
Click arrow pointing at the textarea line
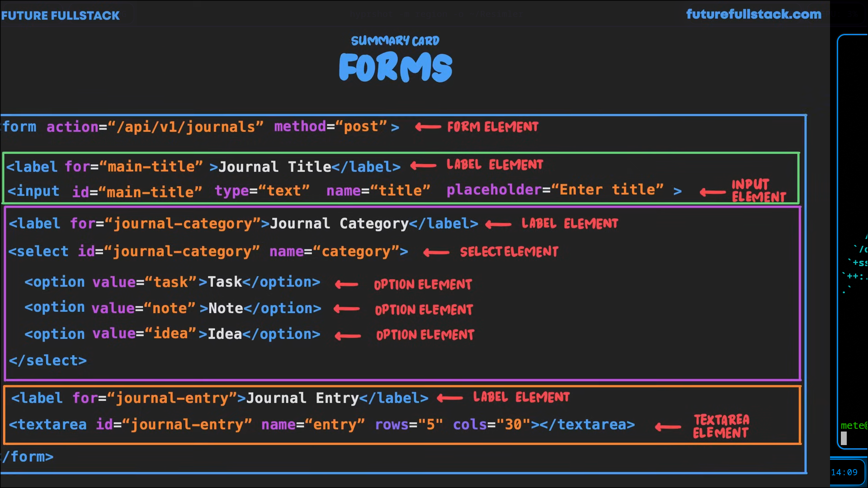(x=668, y=427)
